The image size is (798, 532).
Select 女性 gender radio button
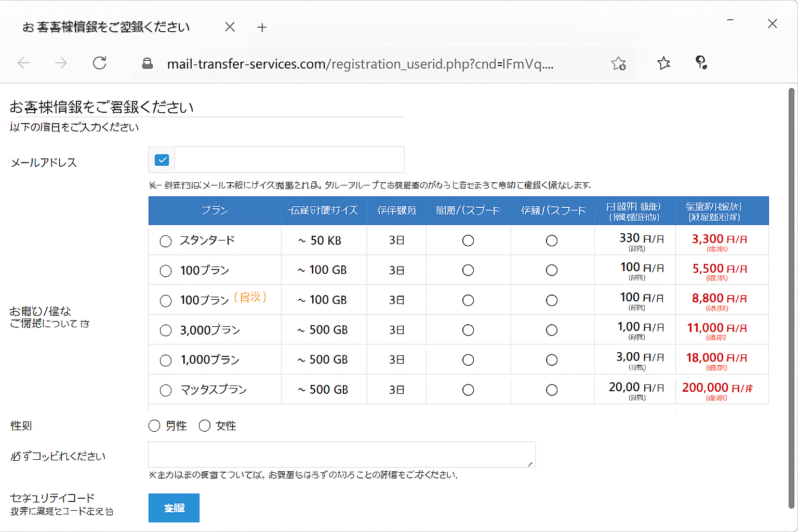tap(205, 426)
